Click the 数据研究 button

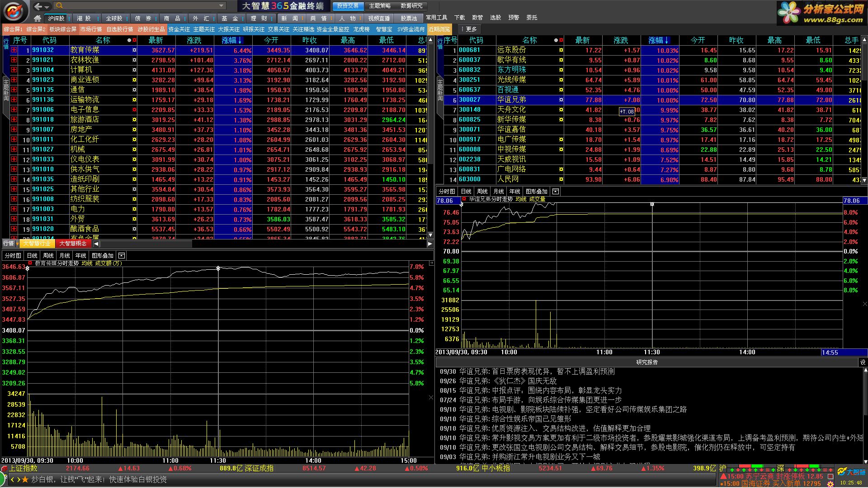(x=412, y=6)
